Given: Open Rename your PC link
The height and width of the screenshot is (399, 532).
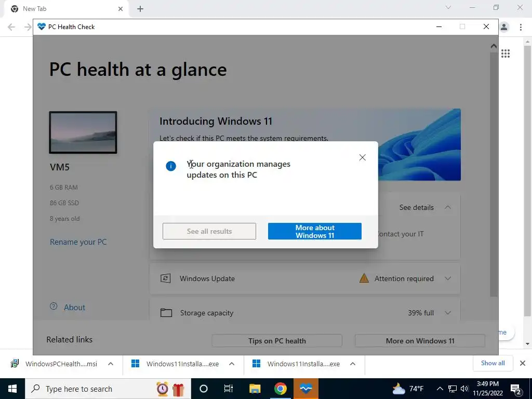Looking at the screenshot, I should click(x=78, y=242).
